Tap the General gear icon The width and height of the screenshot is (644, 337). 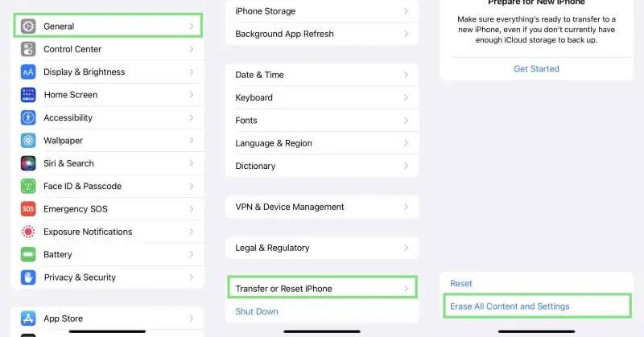(x=29, y=27)
